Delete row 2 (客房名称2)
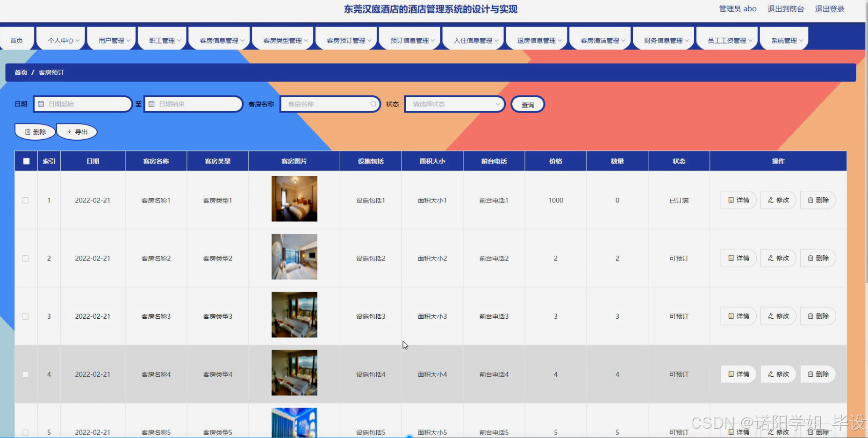Viewport: 868px width, 438px height. tap(818, 258)
